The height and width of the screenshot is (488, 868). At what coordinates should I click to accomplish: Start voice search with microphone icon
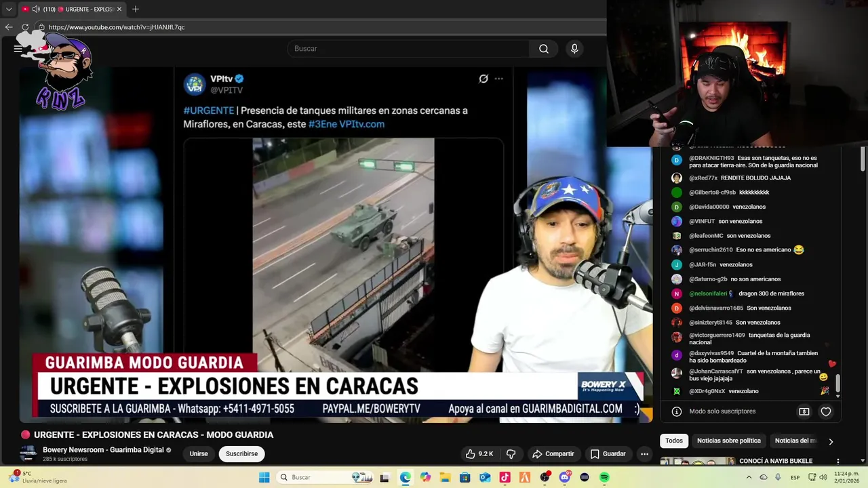(x=574, y=49)
